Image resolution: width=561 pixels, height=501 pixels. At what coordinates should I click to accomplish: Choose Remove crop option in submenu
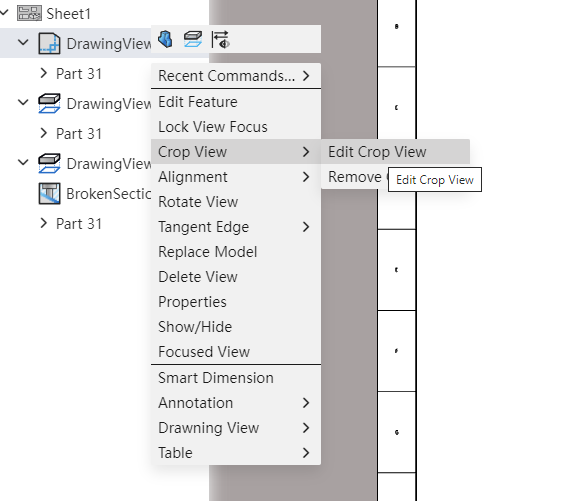(354, 177)
